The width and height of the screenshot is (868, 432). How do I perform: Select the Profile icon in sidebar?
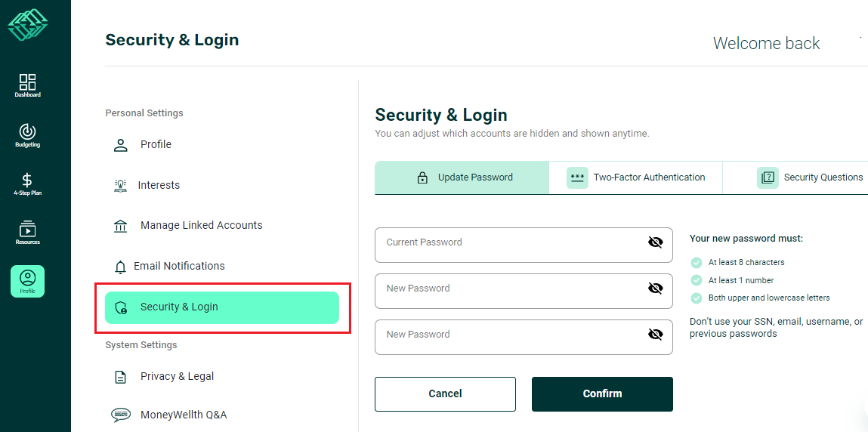[x=27, y=281]
